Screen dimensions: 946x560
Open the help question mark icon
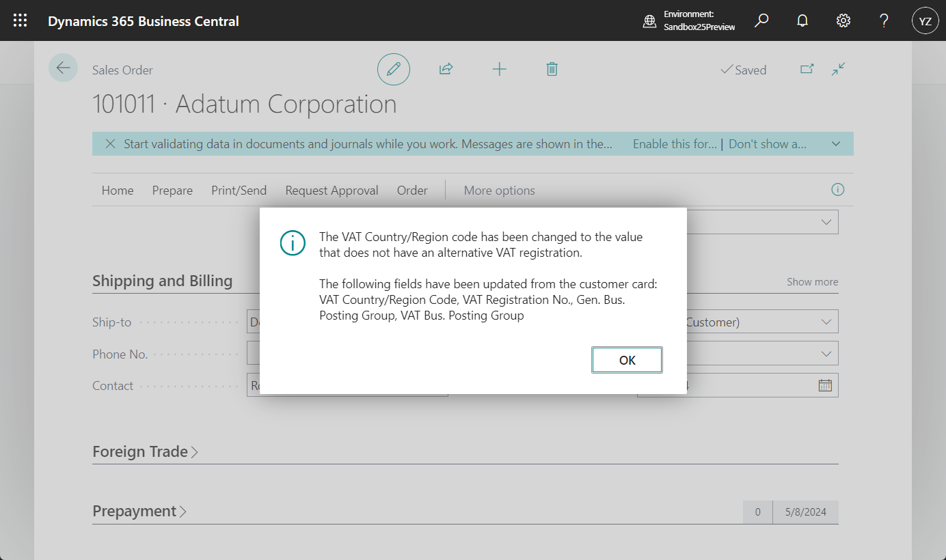(884, 20)
